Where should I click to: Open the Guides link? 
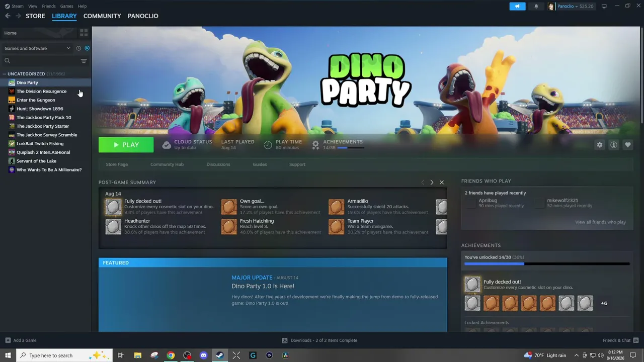pyautogui.click(x=260, y=164)
